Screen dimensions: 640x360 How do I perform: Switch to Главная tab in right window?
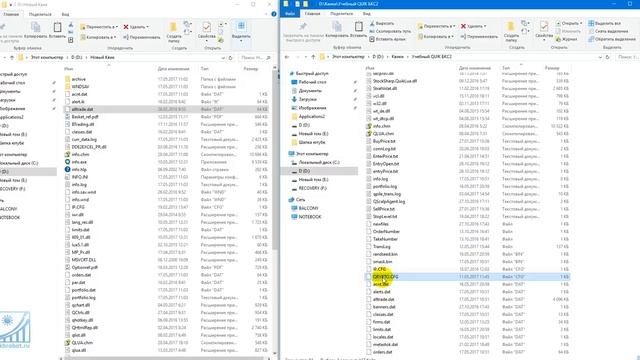(x=312, y=13)
